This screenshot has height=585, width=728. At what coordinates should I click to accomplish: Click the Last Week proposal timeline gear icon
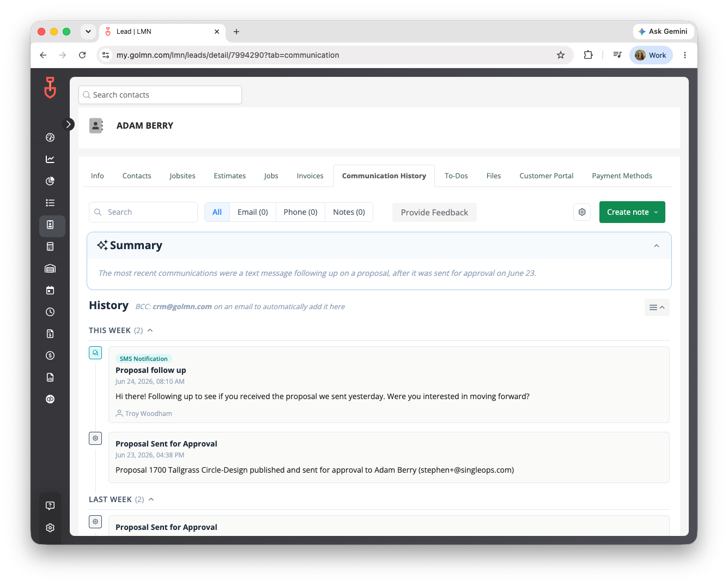coord(95,522)
